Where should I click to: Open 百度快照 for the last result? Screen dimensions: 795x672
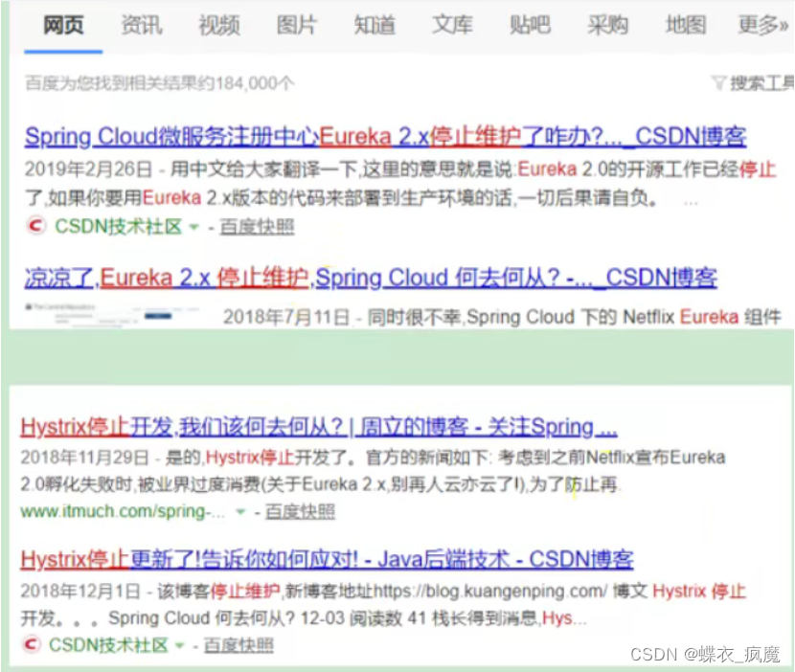pos(238,645)
